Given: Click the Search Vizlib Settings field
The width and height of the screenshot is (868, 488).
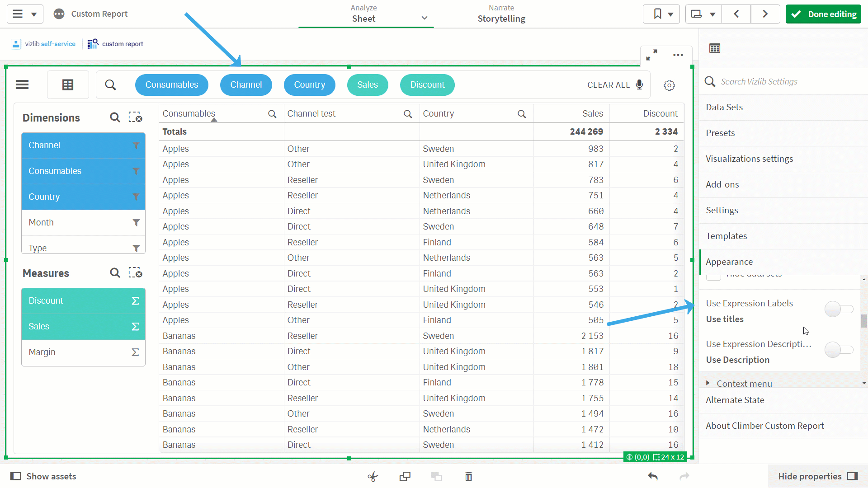Looking at the screenshot, I should pos(783,81).
